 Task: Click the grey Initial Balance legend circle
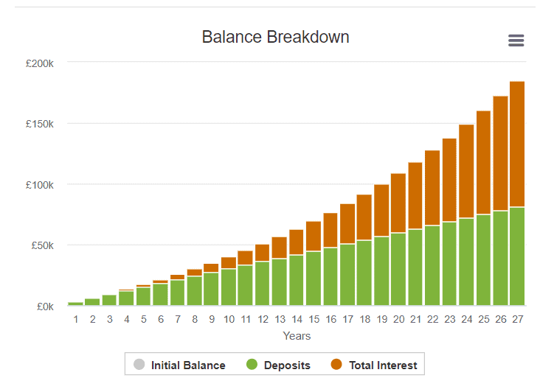click(139, 365)
